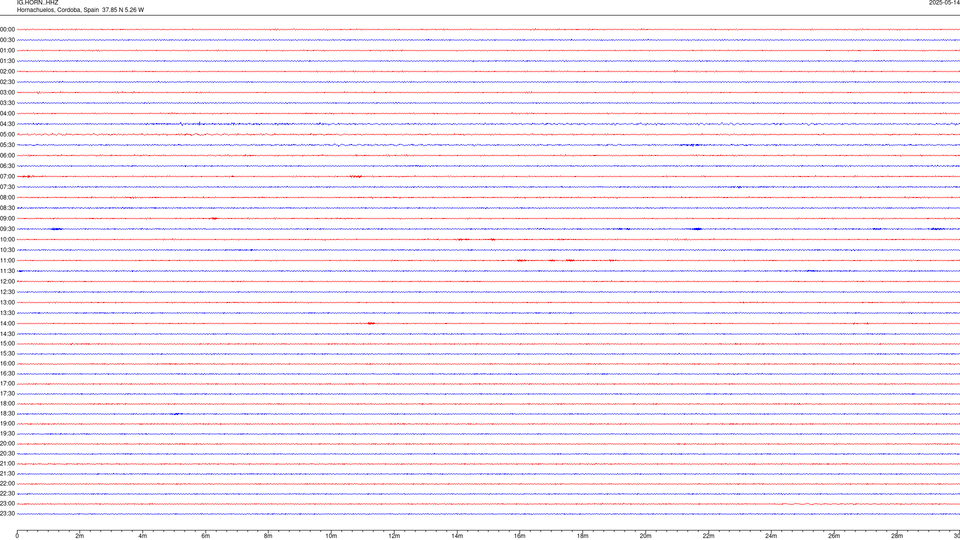Viewport: 960px width, 540px height.
Task: Select the 21:30 trace label
Action: point(7,473)
